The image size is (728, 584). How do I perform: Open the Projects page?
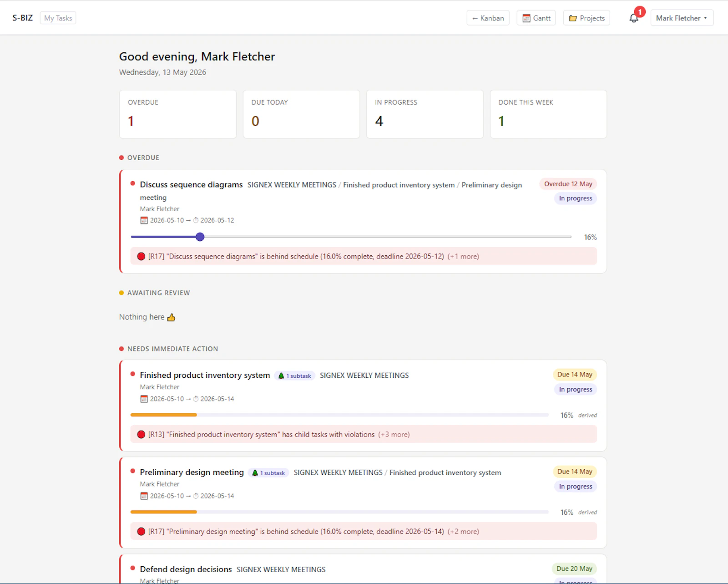pos(586,18)
